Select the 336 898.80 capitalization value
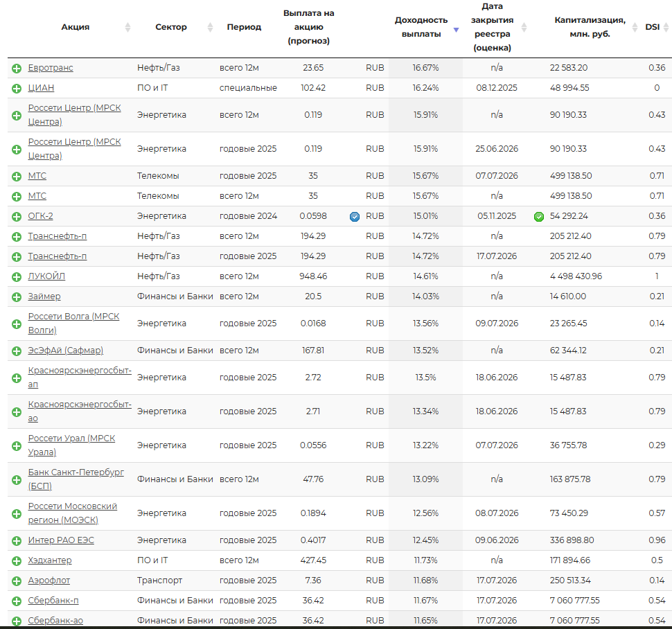Screen dimensions: 672x629 (x=572, y=540)
